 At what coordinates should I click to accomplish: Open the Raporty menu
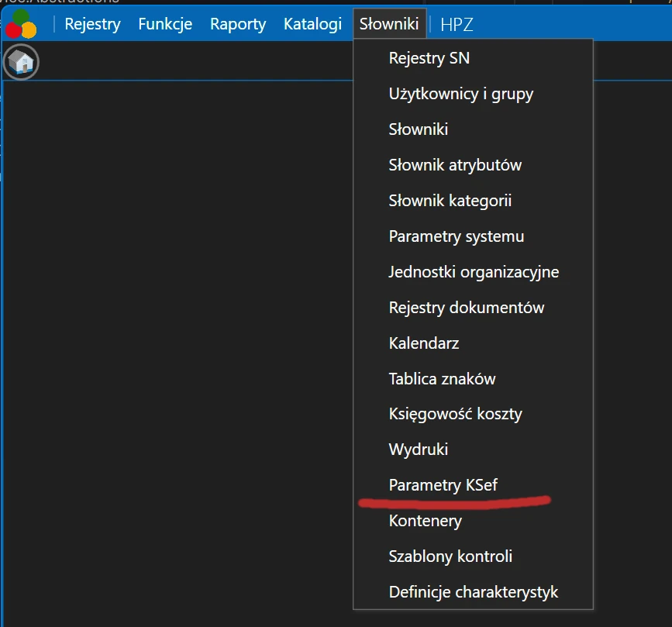(238, 24)
